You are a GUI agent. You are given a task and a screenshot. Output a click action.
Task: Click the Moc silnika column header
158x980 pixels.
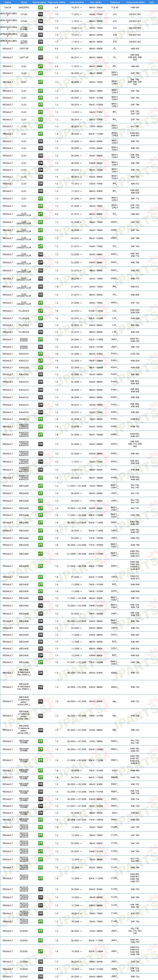coord(96,2)
